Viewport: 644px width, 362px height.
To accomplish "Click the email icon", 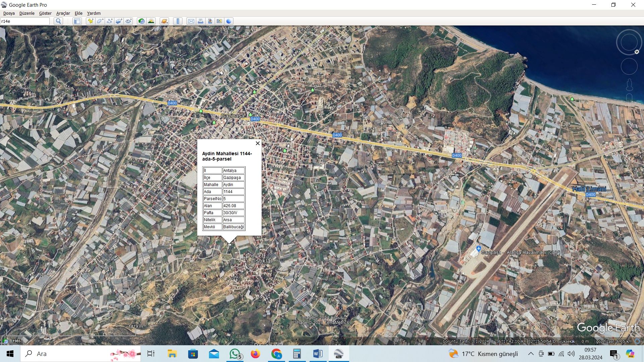I will click(191, 21).
